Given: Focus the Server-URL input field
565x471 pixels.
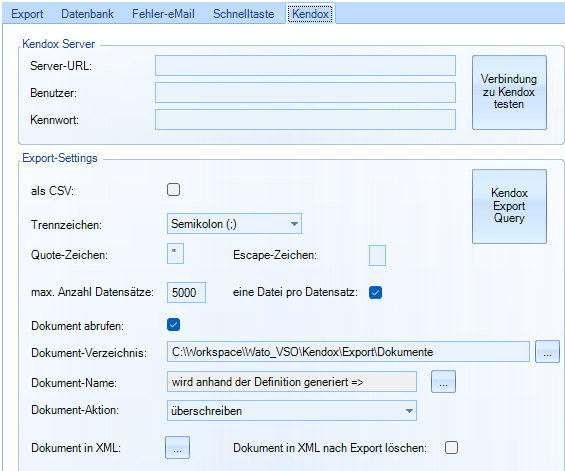Looking at the screenshot, I should coord(305,66).
